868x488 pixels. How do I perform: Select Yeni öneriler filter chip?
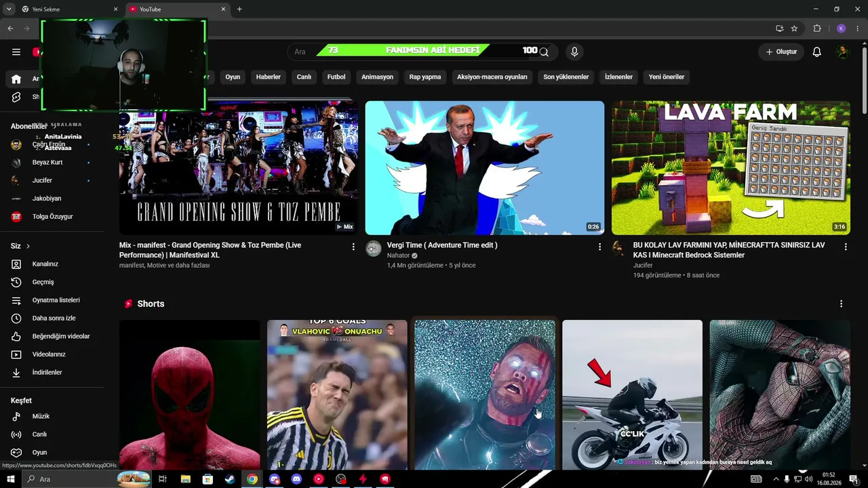[667, 77]
